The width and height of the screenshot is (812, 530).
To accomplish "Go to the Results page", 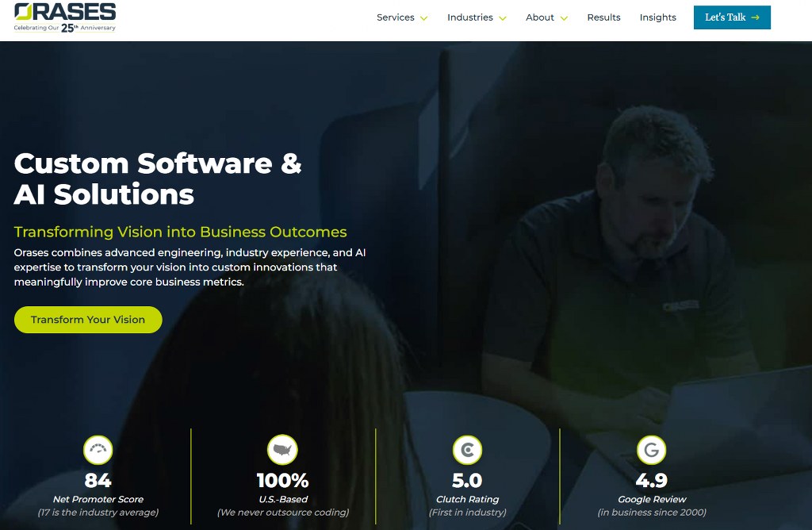I will click(603, 17).
